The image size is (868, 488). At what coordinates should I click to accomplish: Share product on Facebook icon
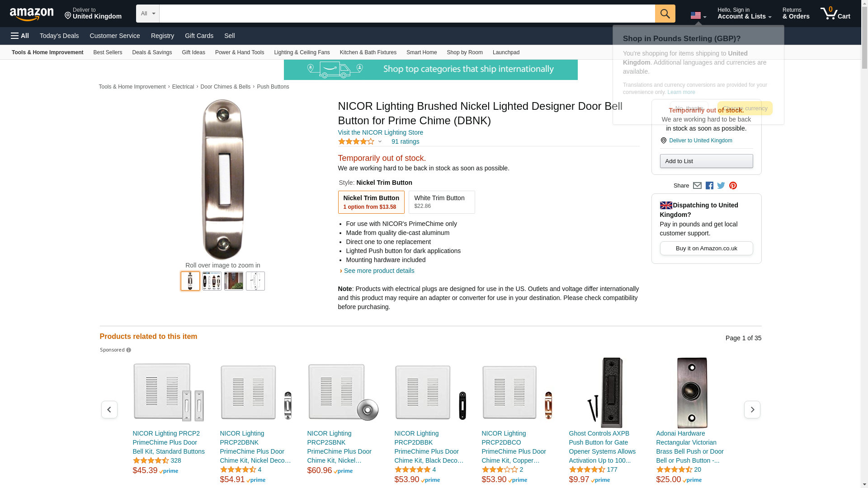pyautogui.click(x=709, y=186)
